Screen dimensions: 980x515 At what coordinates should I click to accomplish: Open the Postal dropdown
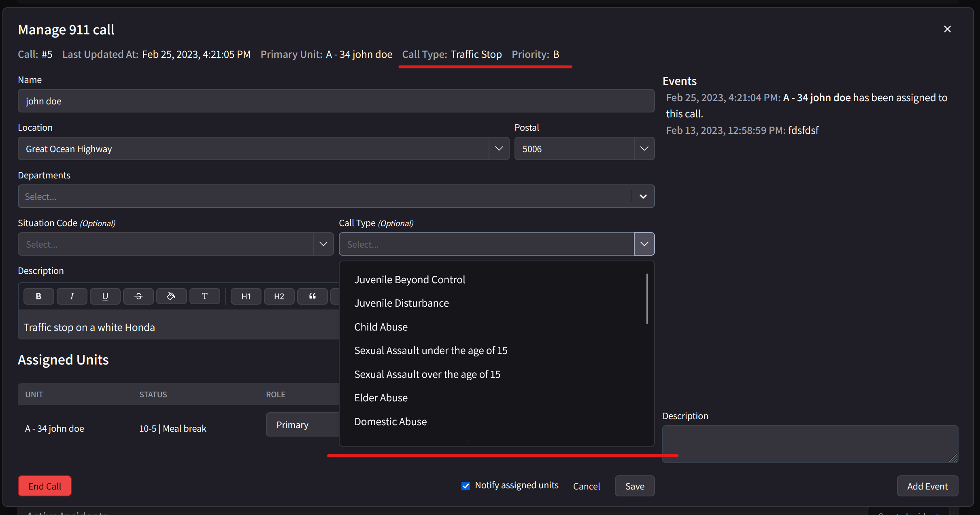click(644, 148)
